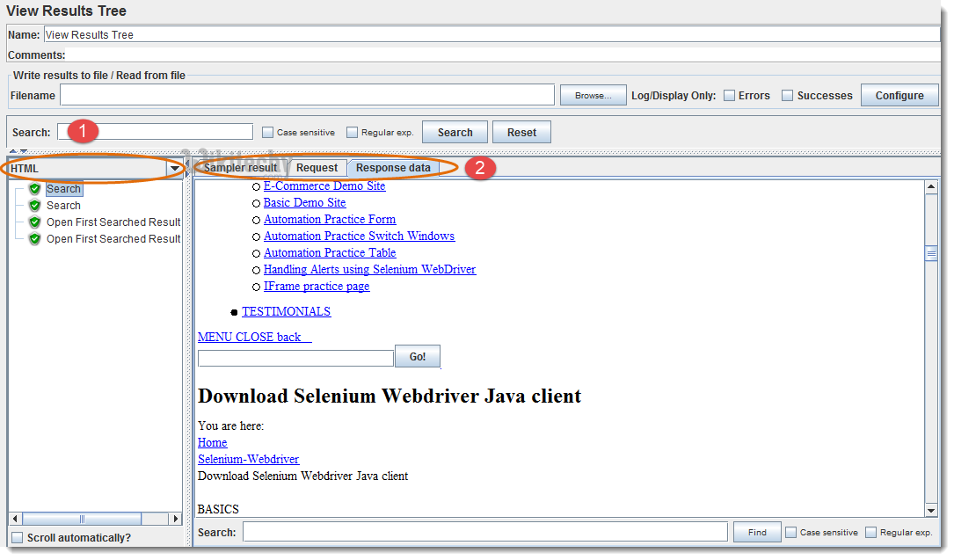Tick the Successes checkbox
This screenshot has height=560, width=954.
788,96
